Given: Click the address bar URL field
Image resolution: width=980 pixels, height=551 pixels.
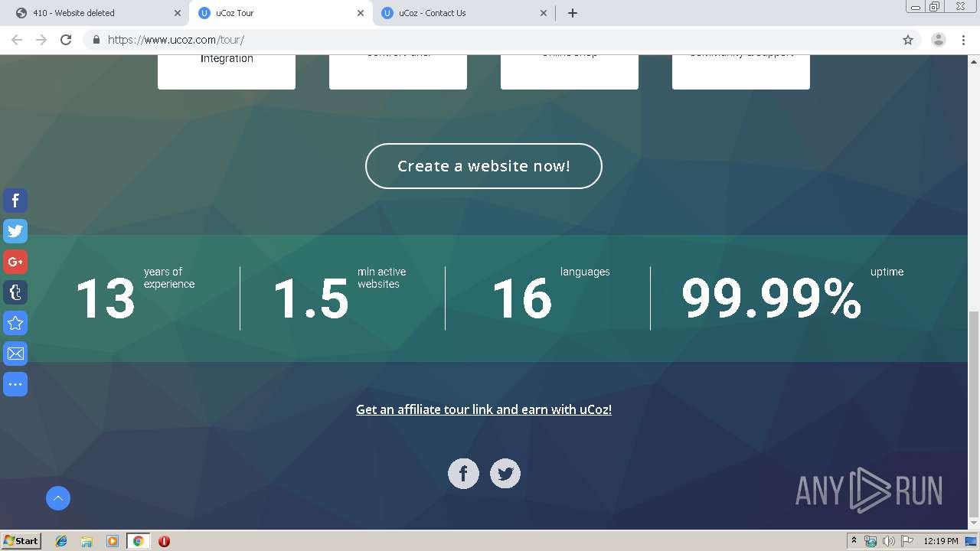Looking at the screenshot, I should click(490, 40).
